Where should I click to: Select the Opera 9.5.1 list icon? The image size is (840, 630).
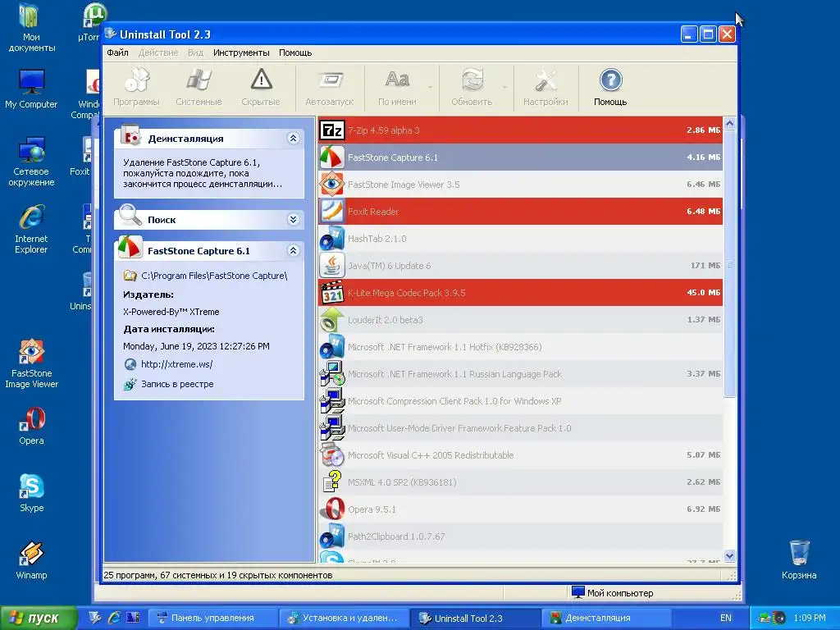pos(332,509)
